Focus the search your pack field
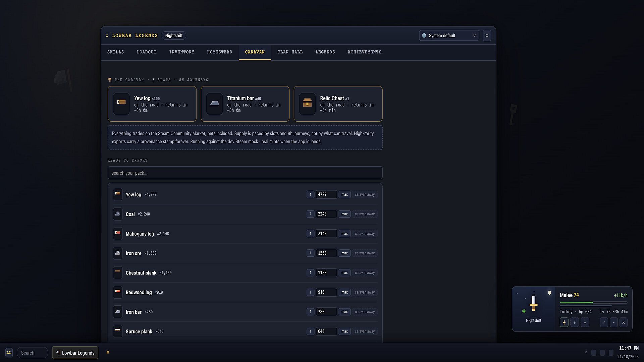 click(245, 173)
